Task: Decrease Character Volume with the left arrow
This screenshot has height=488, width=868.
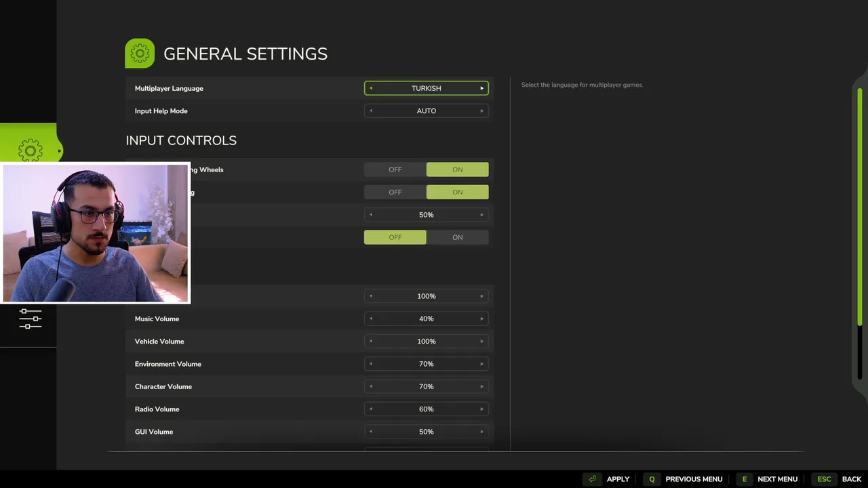Action: coord(371,386)
